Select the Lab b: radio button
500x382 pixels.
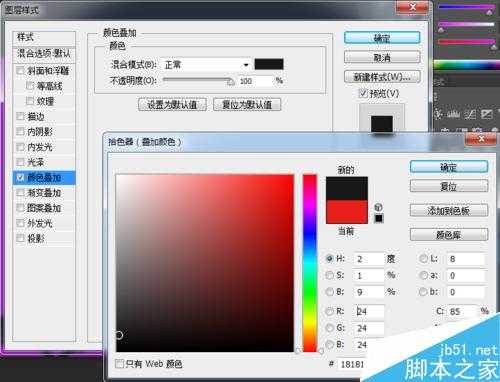click(423, 292)
